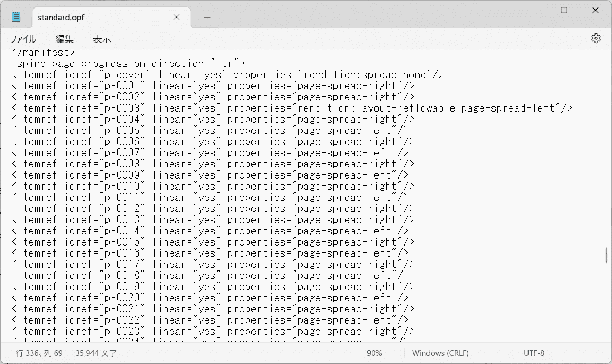Click the itemref p-0020 line
Viewport: 612px width, 364px height.
210,298
